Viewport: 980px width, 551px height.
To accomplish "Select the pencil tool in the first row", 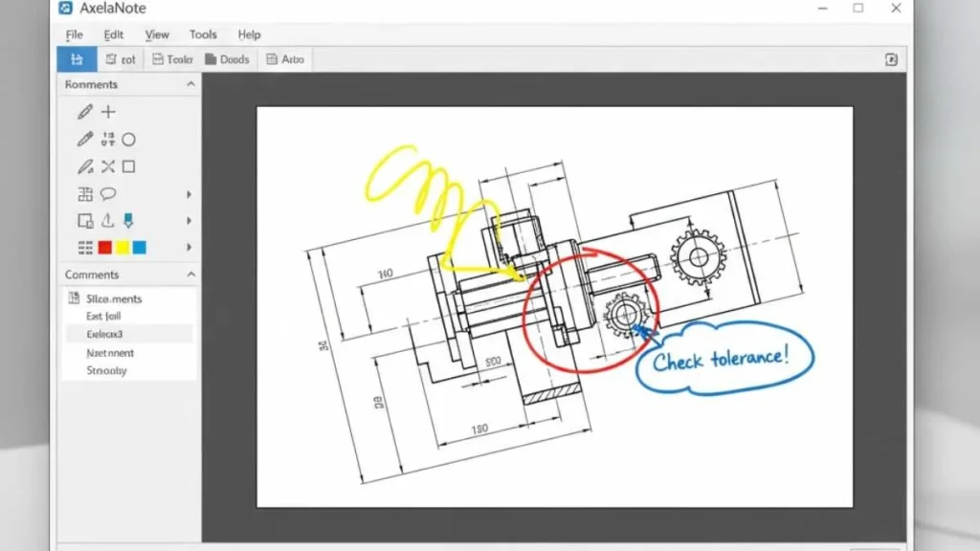I will pyautogui.click(x=85, y=112).
